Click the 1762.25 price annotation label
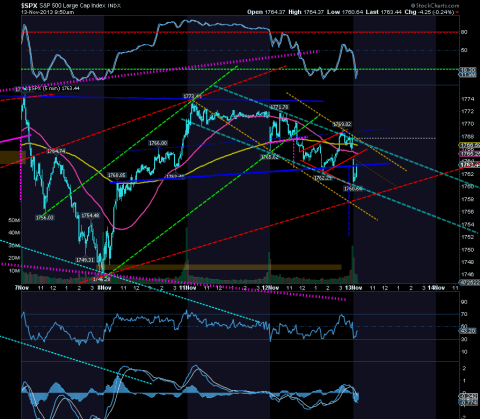 point(323,178)
